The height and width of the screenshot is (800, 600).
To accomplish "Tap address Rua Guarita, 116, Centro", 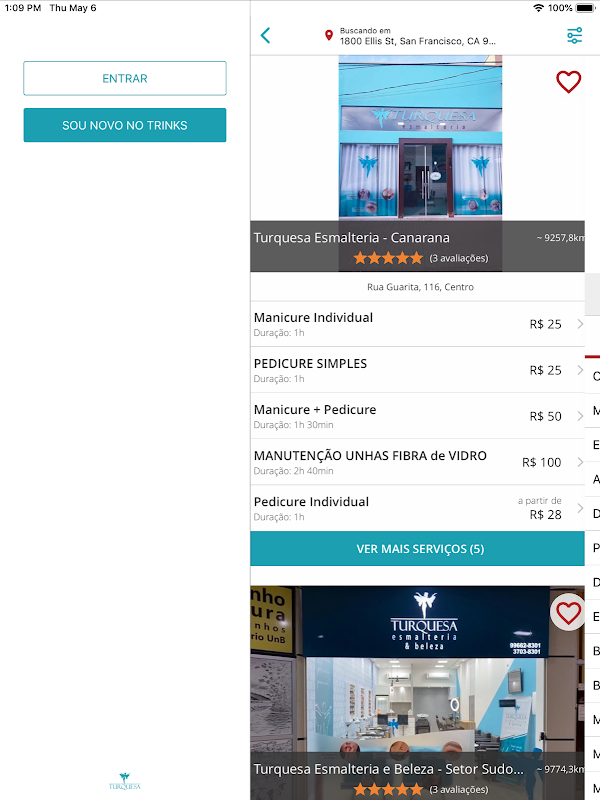I will tap(420, 287).
